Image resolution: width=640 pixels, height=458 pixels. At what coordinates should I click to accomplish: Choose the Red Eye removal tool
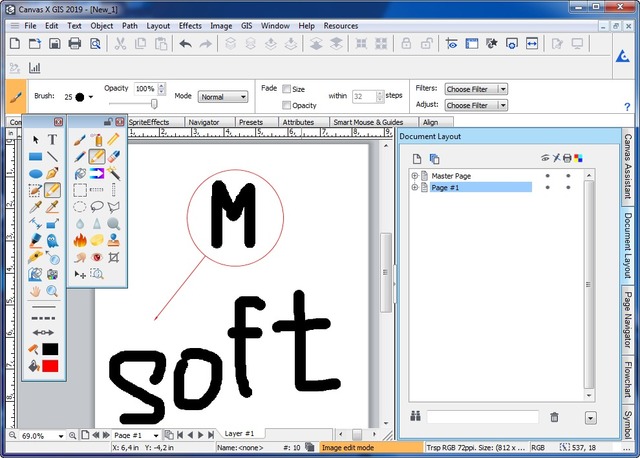click(x=97, y=256)
